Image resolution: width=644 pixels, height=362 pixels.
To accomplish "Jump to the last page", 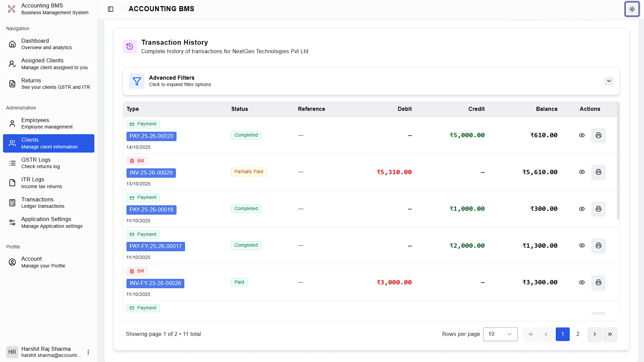I will [610, 334].
